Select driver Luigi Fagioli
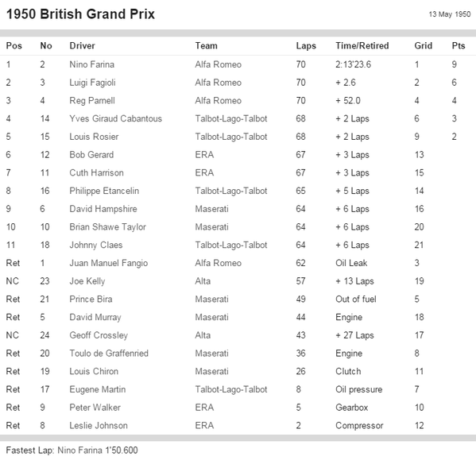Image resolution: width=476 pixels, height=460 pixels. click(x=93, y=83)
